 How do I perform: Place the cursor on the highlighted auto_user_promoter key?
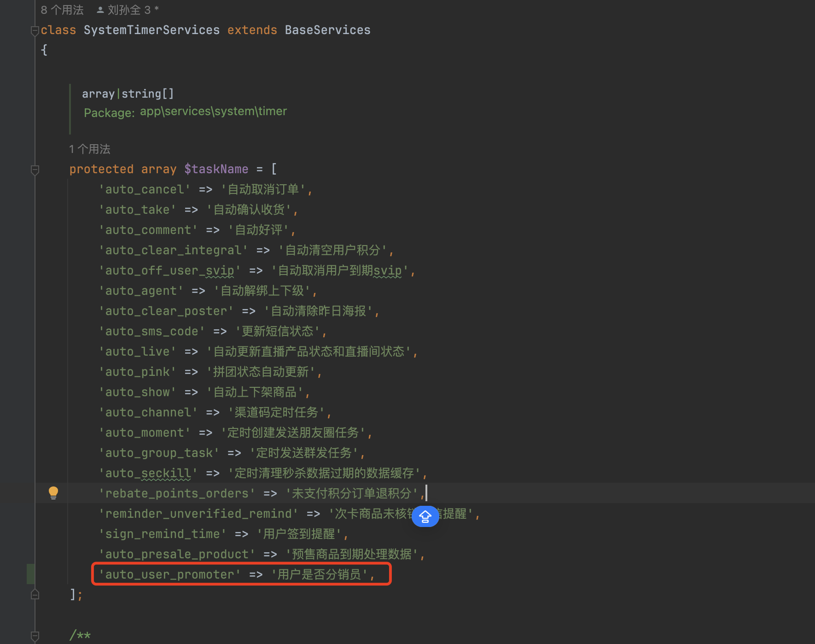click(x=169, y=574)
